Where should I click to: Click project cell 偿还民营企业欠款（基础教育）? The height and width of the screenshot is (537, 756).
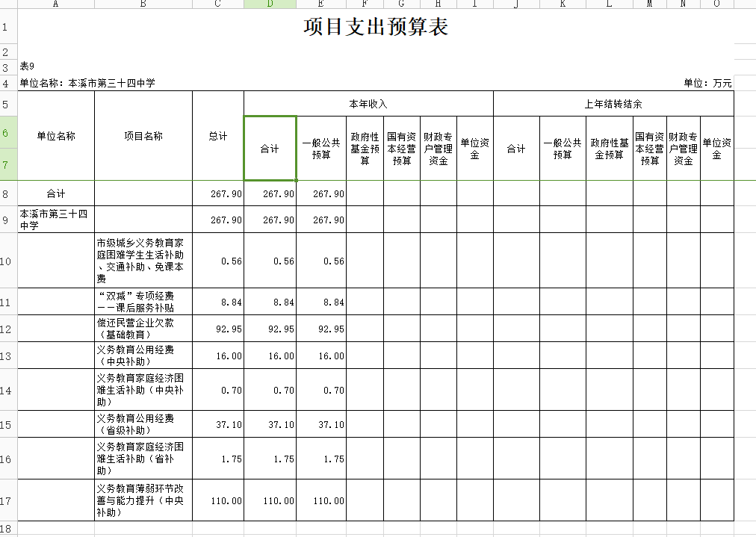(x=143, y=329)
